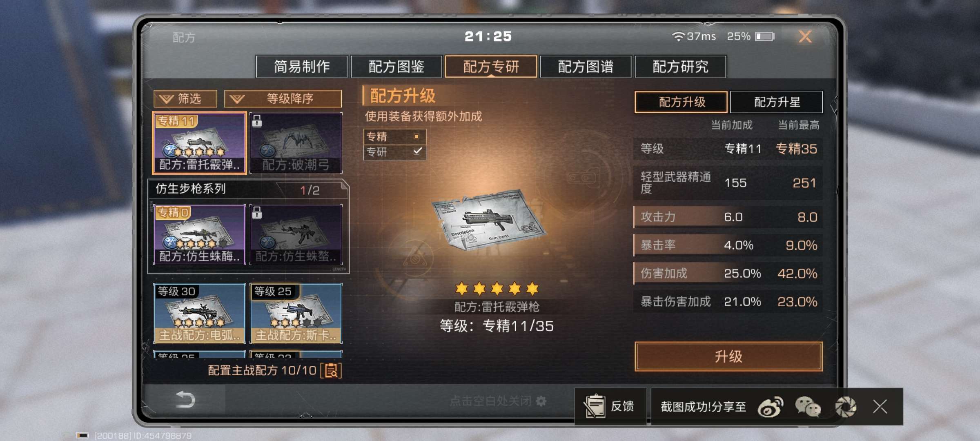Tap the back arrow icon
The height and width of the screenshot is (441, 980).
pyautogui.click(x=185, y=399)
